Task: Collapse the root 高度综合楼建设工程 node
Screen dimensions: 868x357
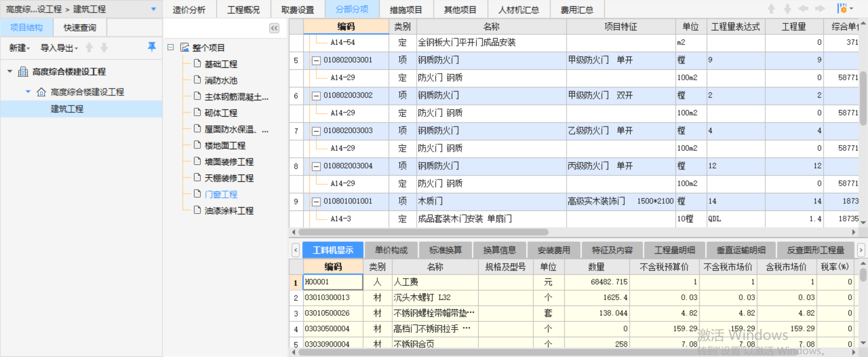Action: tap(10, 71)
